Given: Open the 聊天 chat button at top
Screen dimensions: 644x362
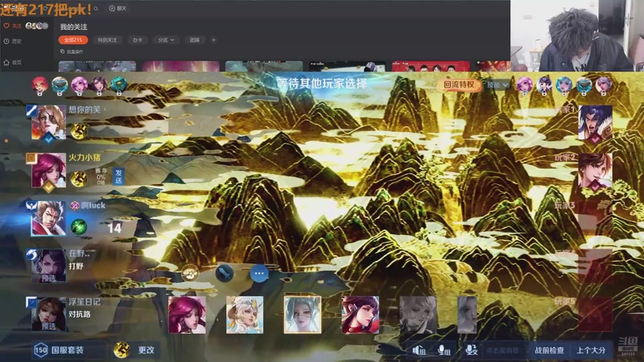Looking at the screenshot, I should click(118, 8).
